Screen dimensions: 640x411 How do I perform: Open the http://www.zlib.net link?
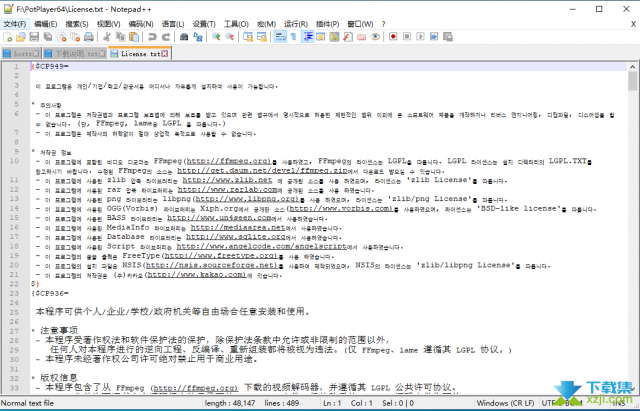pos(227,180)
